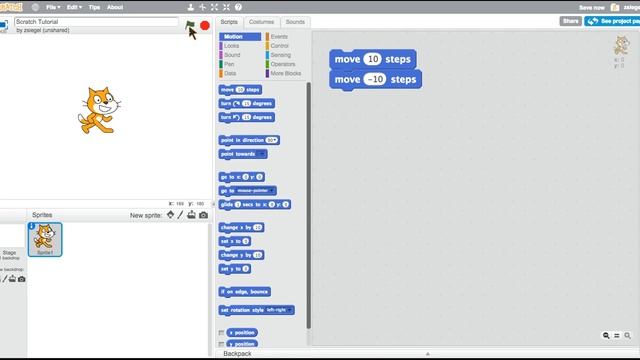Select the shrink sprite tool

pos(227,7)
